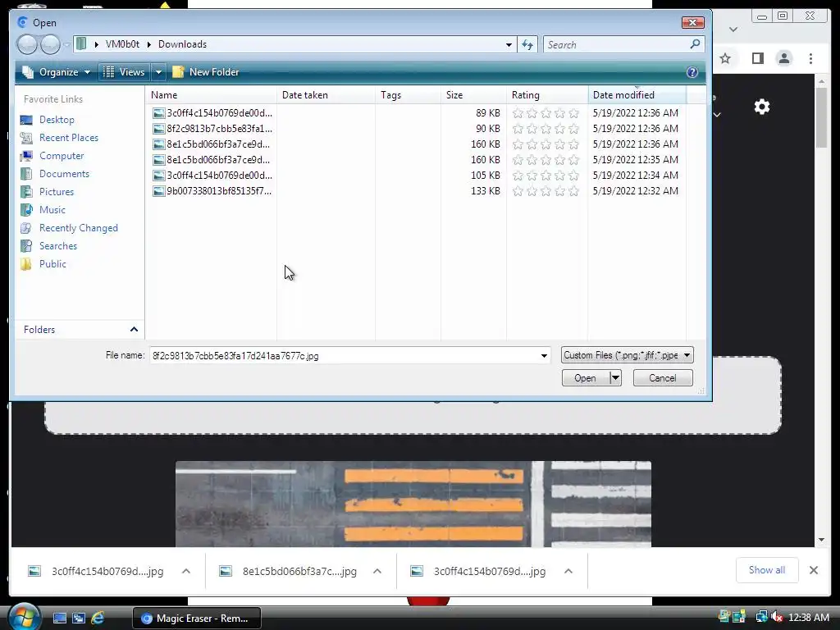Close the Chrome downloads bar
840x630 pixels.
[x=814, y=570]
